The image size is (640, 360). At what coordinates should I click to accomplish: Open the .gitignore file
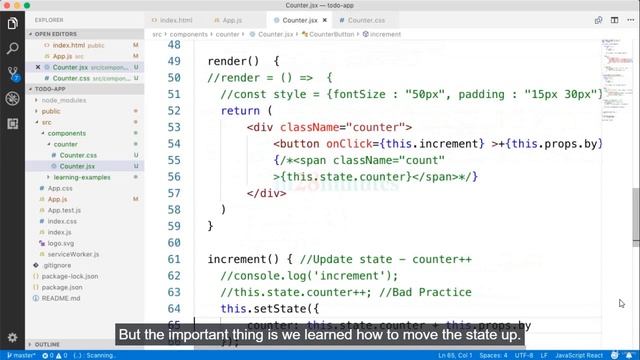56,265
